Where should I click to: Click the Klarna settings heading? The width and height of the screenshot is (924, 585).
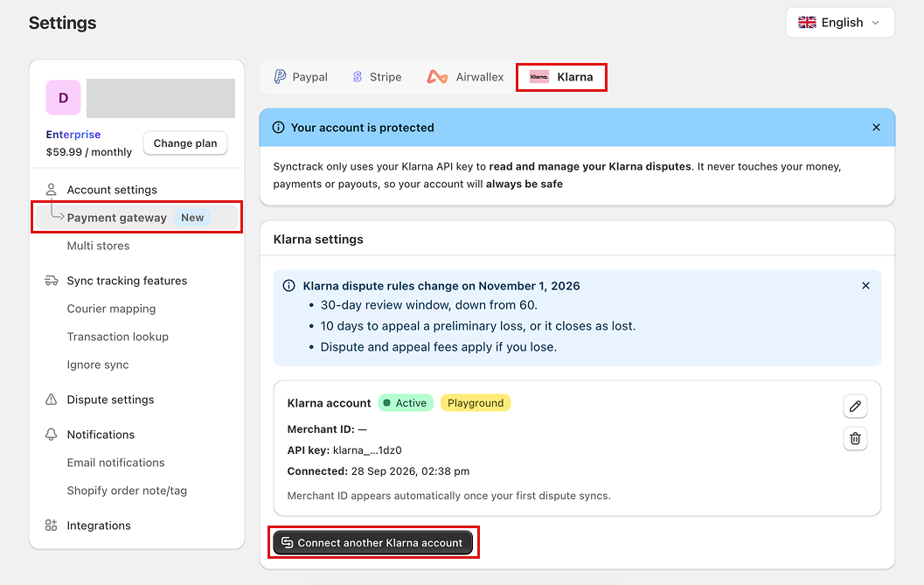coord(318,240)
